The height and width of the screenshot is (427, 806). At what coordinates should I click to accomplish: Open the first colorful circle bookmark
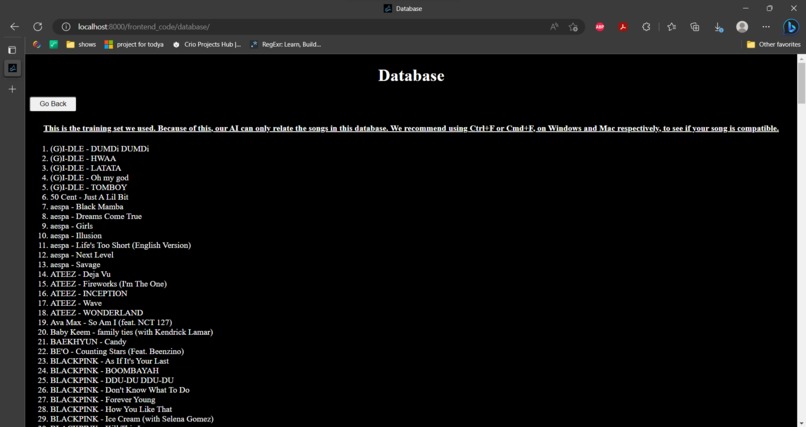pos(36,45)
